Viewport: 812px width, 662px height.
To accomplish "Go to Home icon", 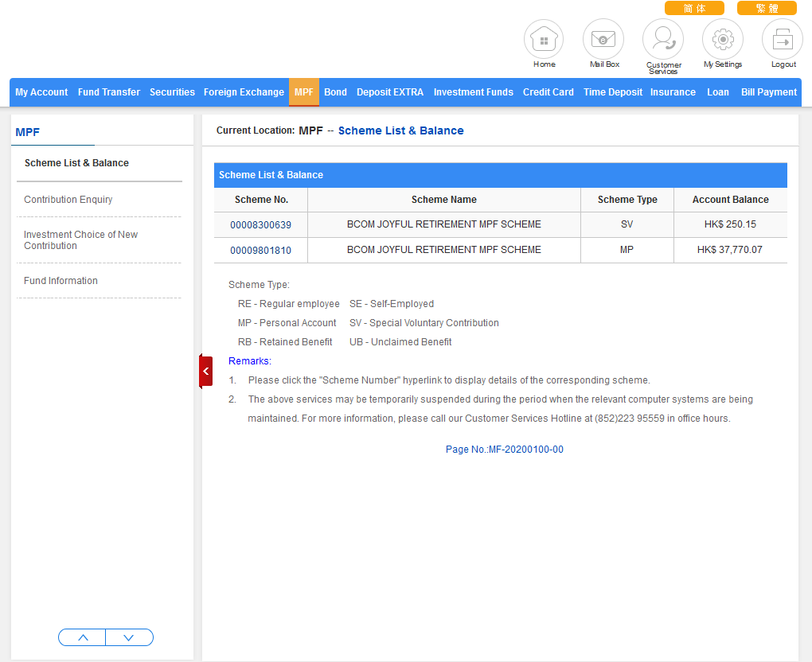I will (x=544, y=39).
